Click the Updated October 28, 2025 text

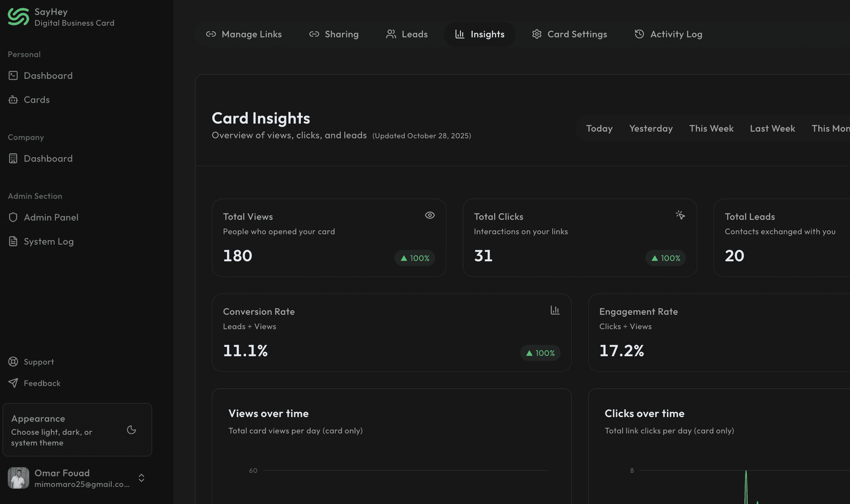click(422, 136)
